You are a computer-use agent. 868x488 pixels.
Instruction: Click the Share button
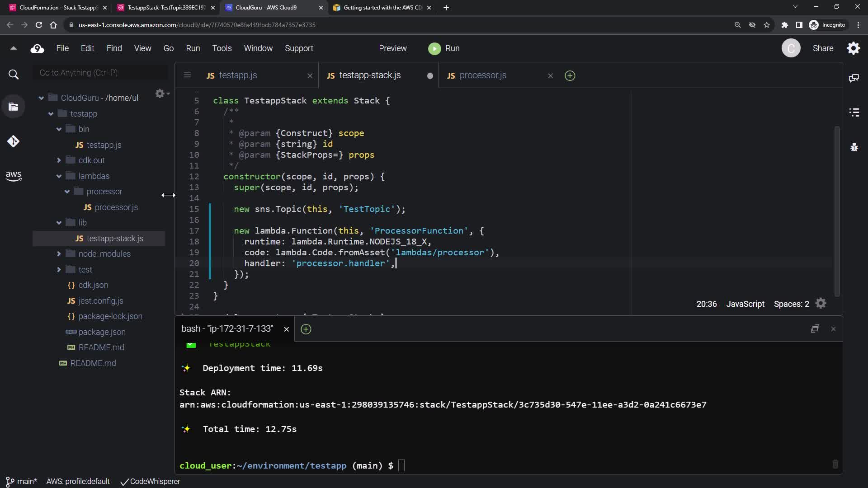point(822,48)
